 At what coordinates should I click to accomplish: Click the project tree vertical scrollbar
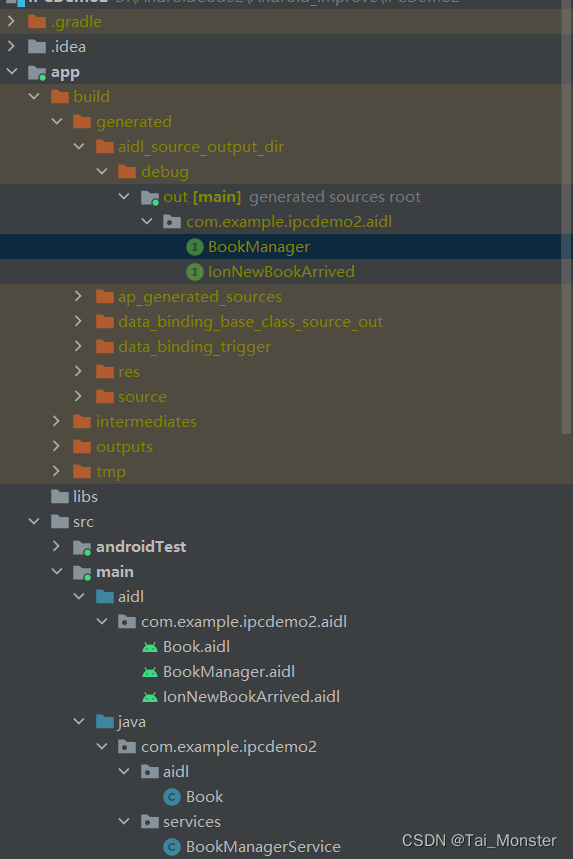click(566, 217)
